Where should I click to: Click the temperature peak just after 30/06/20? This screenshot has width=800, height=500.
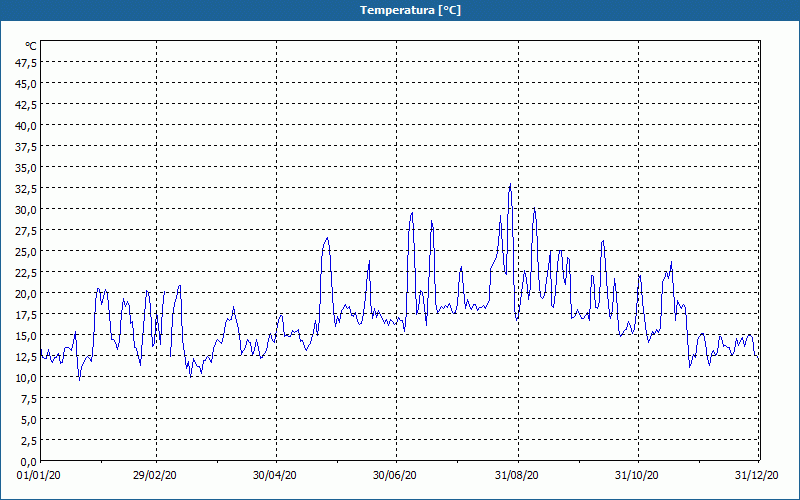point(412,213)
